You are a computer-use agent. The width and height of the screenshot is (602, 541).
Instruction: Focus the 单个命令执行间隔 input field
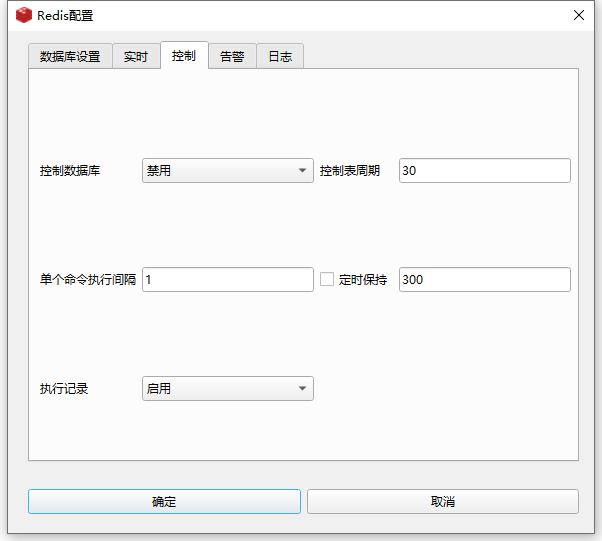[228, 280]
